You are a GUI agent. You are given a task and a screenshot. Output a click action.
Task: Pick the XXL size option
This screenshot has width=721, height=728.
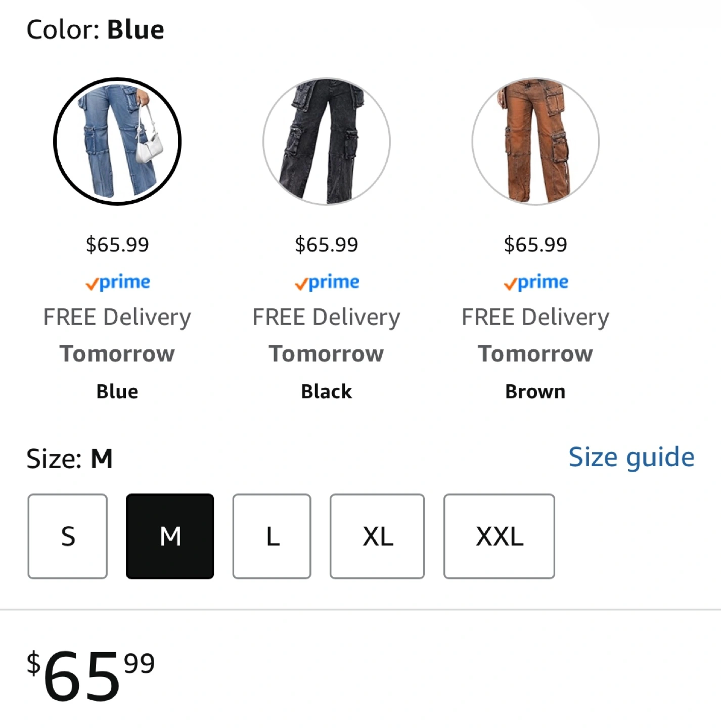(x=499, y=536)
